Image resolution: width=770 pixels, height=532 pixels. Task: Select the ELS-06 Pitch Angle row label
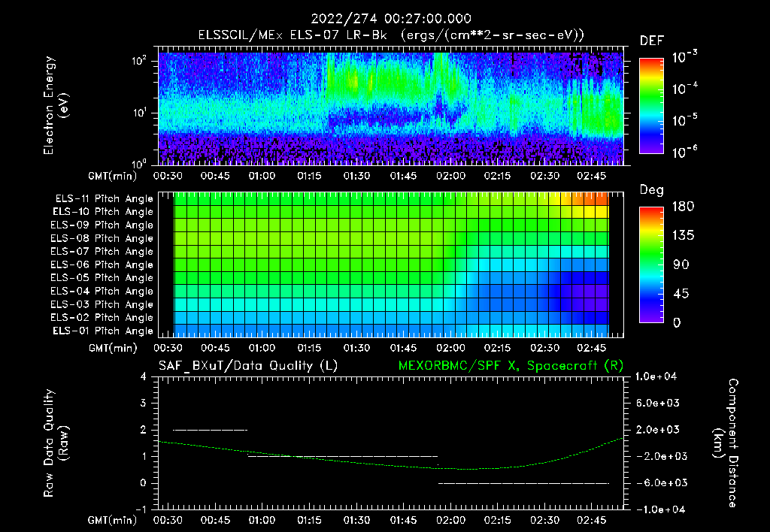coord(102,264)
